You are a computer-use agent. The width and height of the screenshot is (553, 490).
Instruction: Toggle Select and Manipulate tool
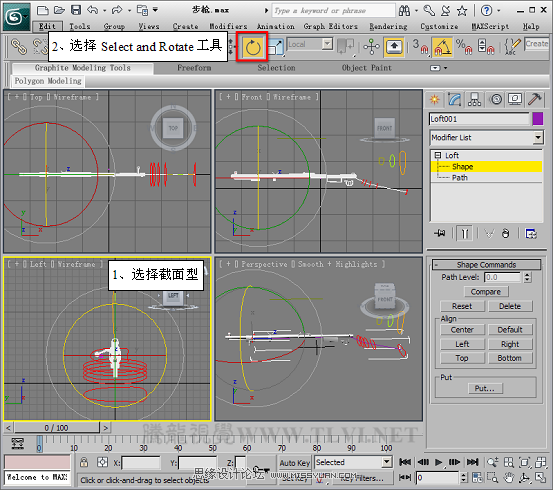point(371,47)
